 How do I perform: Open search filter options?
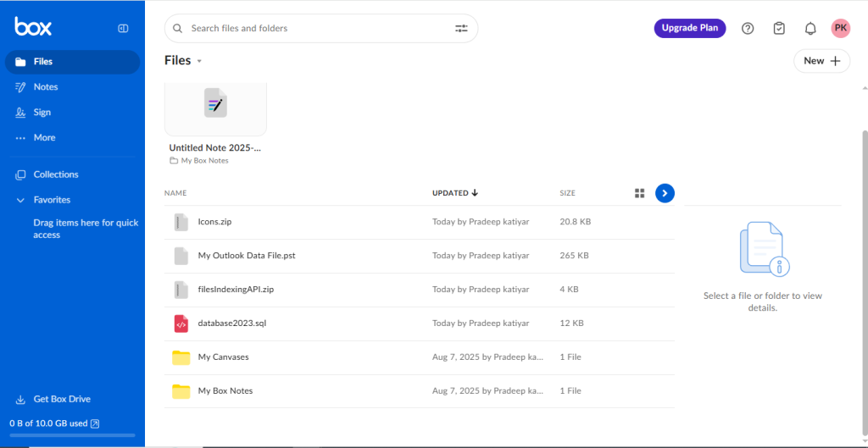pos(461,28)
